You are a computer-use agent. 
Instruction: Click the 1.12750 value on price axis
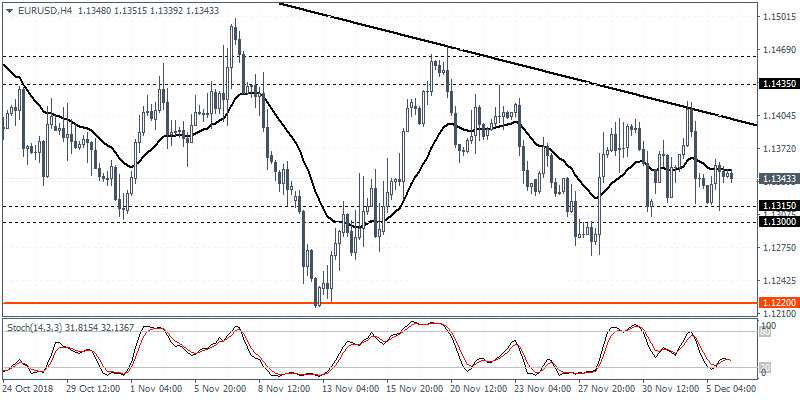pos(778,247)
